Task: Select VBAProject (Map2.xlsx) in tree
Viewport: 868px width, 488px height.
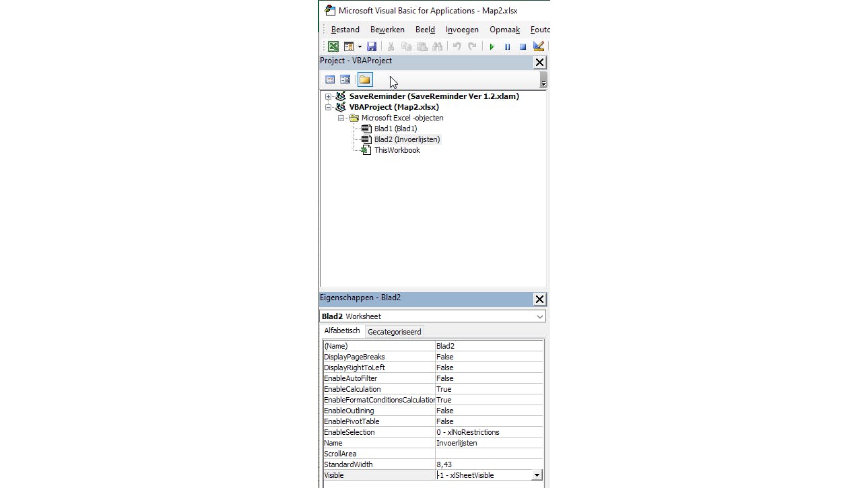Action: pos(394,107)
